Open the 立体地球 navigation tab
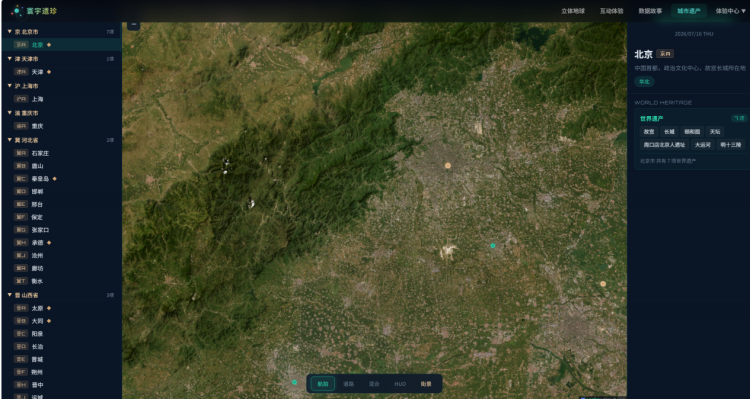 coord(573,11)
